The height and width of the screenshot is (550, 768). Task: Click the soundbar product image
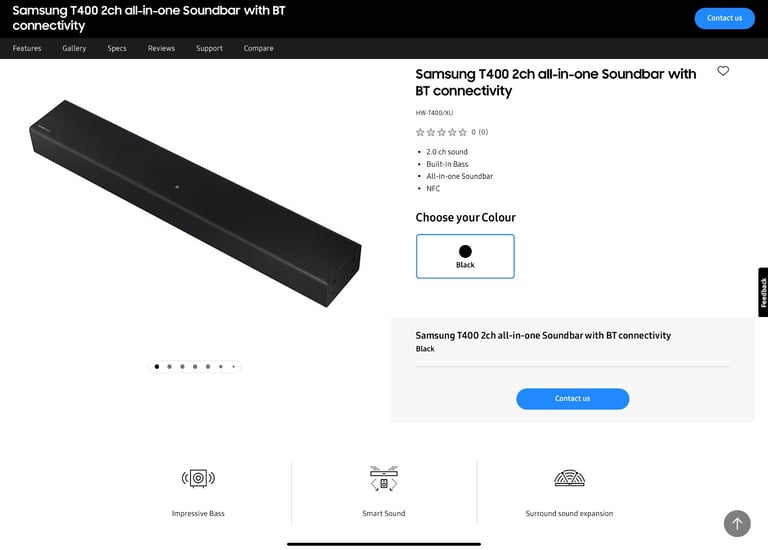point(195,203)
